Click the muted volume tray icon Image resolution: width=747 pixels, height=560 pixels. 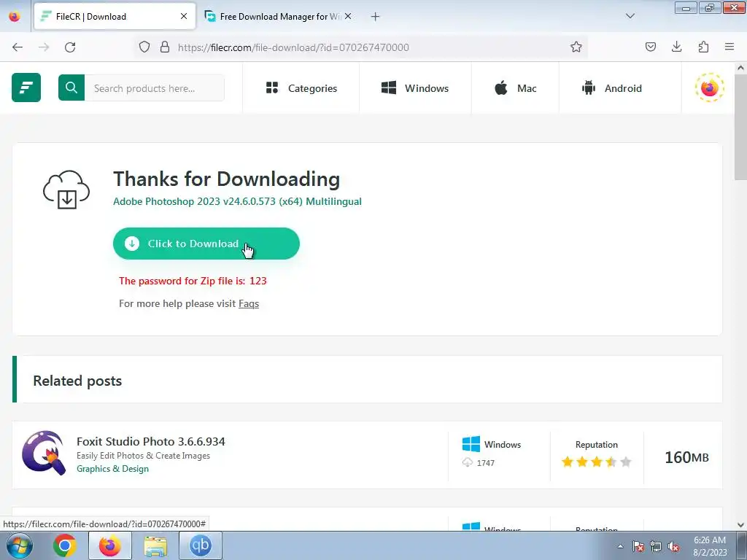(673, 547)
